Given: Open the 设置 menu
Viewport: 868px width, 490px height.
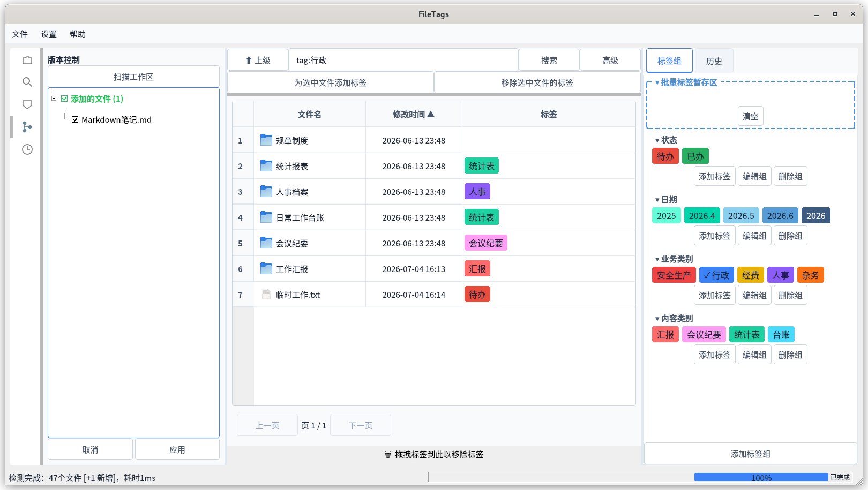Looking at the screenshot, I should point(49,34).
